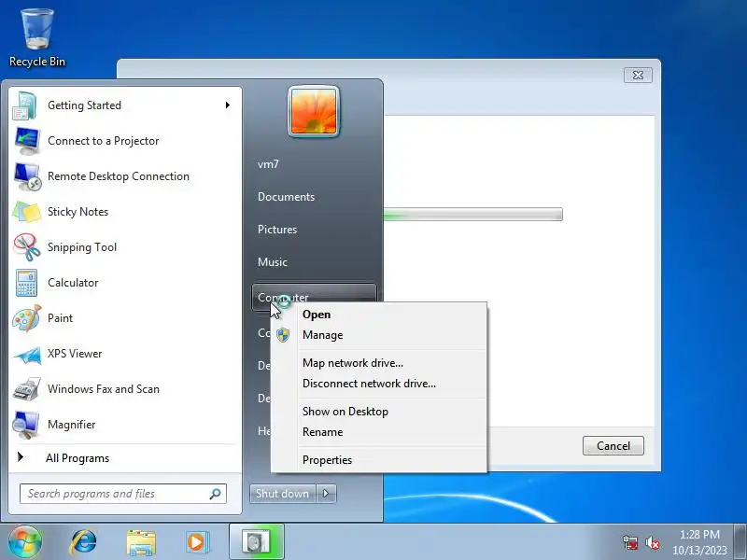Start the Snipping Tool scissors icon
747x560 pixels.
27,247
